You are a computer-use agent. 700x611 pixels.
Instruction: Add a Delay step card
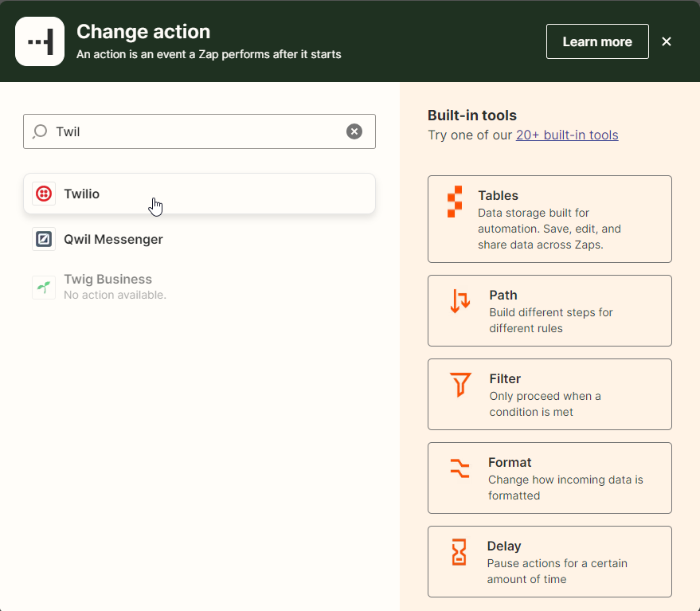(x=549, y=562)
